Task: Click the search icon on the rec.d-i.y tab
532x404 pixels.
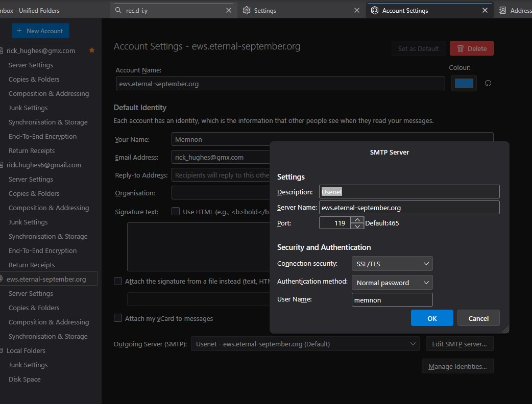Action: pyautogui.click(x=118, y=10)
